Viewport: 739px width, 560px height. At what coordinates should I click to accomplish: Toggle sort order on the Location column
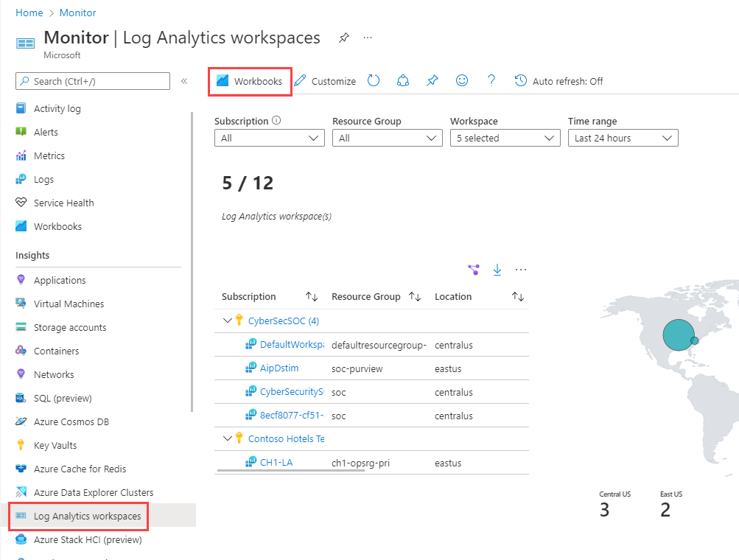[517, 296]
